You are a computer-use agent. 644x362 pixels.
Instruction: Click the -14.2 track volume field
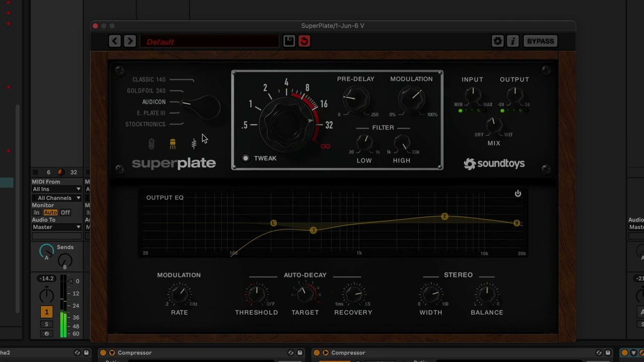point(47,279)
